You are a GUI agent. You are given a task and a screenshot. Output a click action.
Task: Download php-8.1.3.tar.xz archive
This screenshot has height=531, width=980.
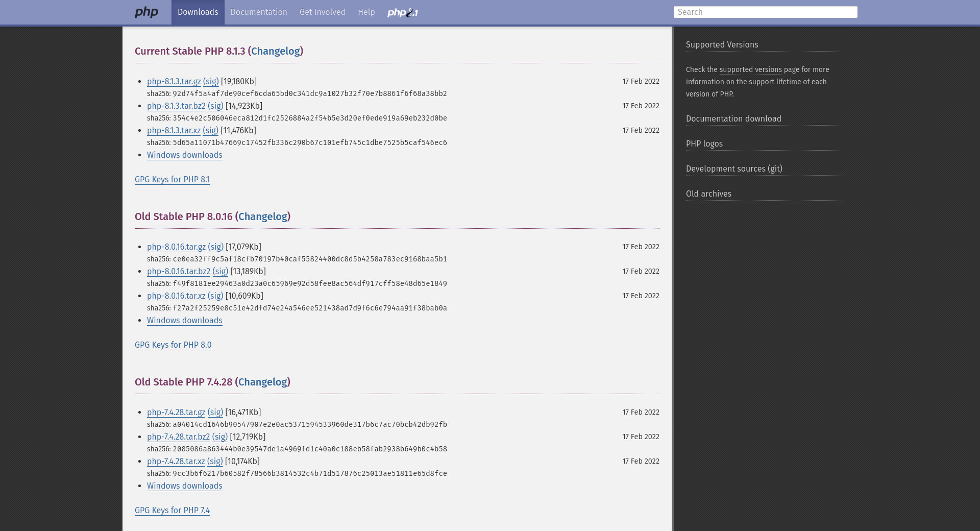pos(174,131)
